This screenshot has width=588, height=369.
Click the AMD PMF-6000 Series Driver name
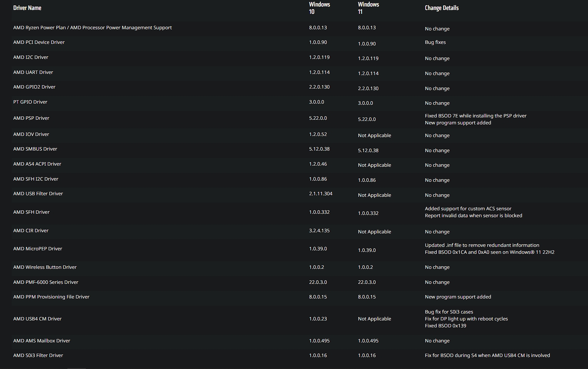tap(46, 282)
